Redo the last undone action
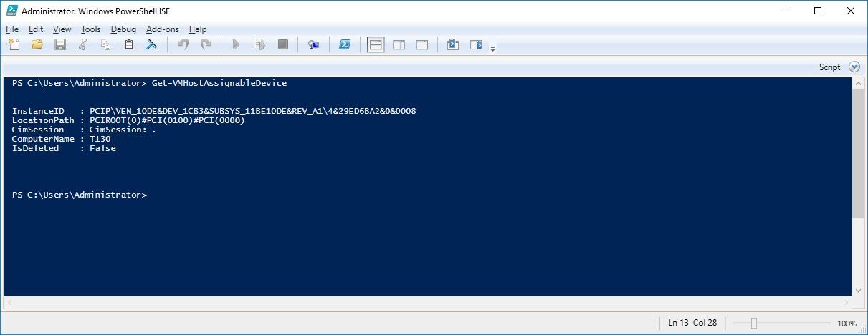This screenshot has width=868, height=335. pos(206,44)
